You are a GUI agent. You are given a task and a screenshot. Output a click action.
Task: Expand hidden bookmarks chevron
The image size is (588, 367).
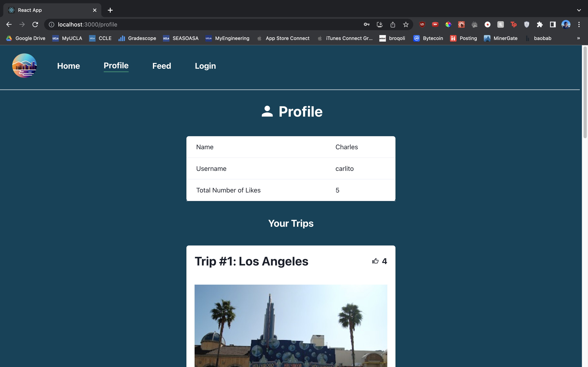pyautogui.click(x=578, y=38)
